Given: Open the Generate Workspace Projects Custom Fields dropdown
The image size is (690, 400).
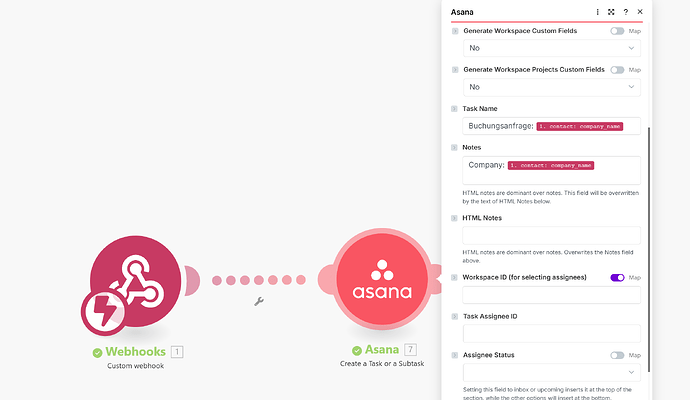Looking at the screenshot, I should pos(551,87).
